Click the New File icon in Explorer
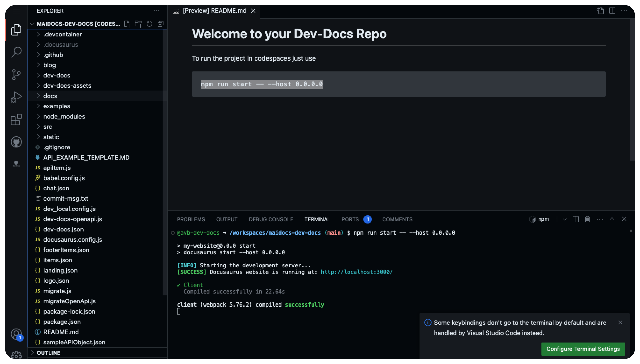Image resolution: width=640 pixels, height=364 pixels. pyautogui.click(x=127, y=24)
